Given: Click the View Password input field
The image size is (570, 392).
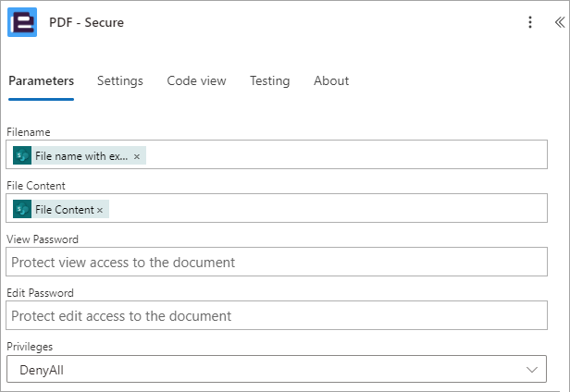Looking at the screenshot, I should click(277, 262).
